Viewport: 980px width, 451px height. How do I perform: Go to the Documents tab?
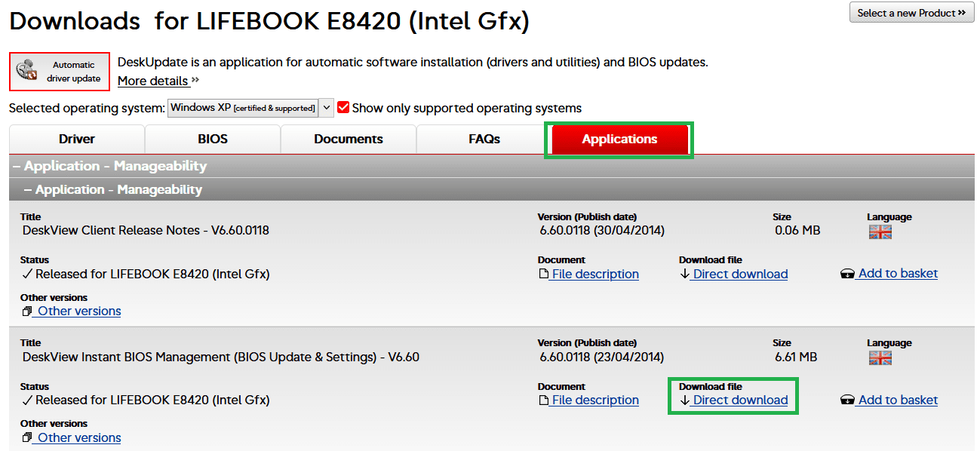349,140
